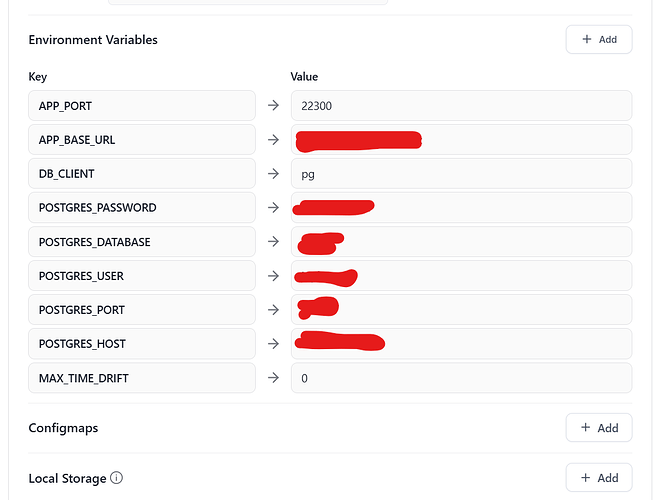Select the 22300 value field
The image size is (671, 500).
click(461, 105)
